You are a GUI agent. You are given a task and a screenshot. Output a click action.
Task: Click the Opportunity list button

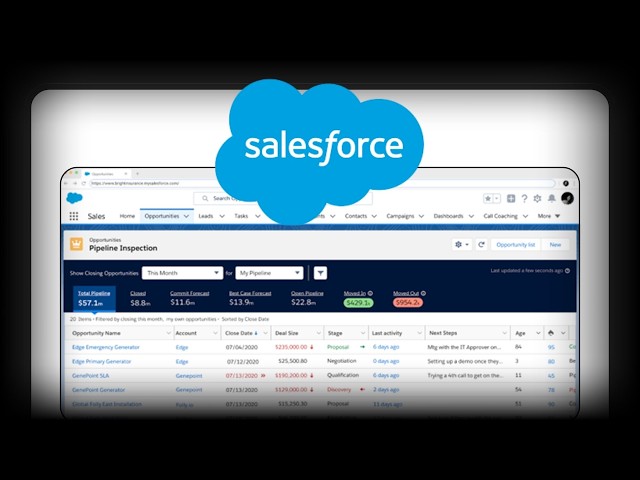(516, 244)
